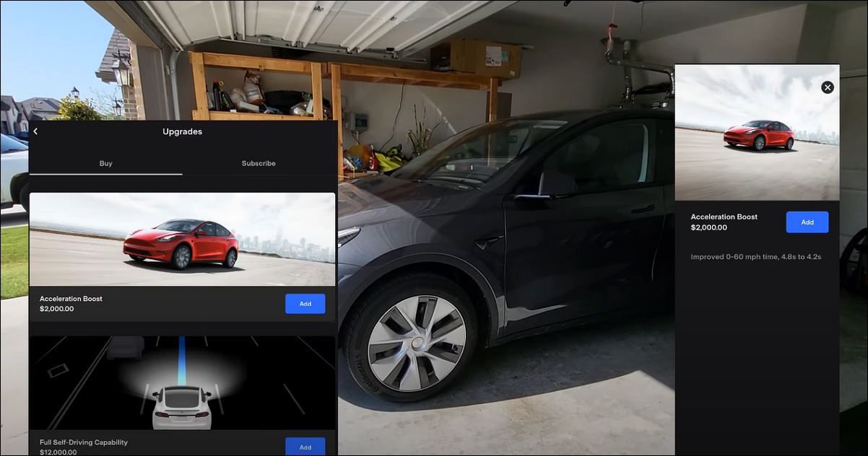The image size is (868, 456).
Task: Open the Full Self-Driving Capability illustration
Action: click(x=182, y=383)
